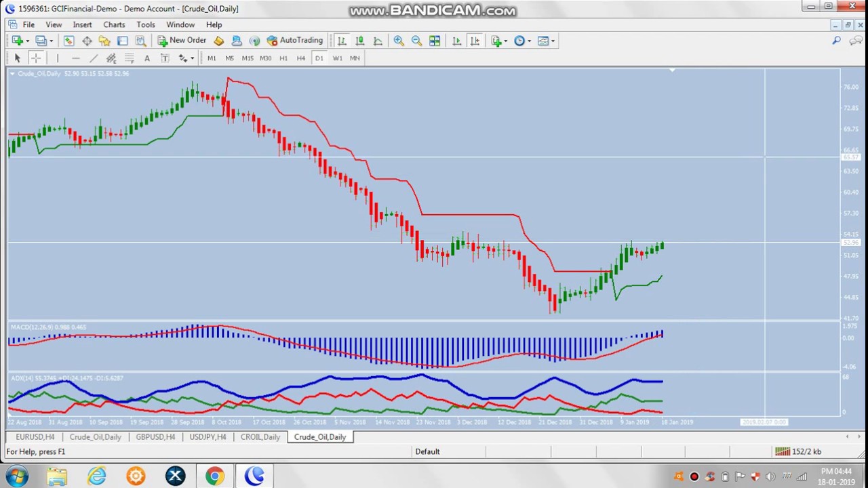Screen dimensions: 868x488
Task: Select the Fibonacci Retracement tool
Action: (129, 58)
